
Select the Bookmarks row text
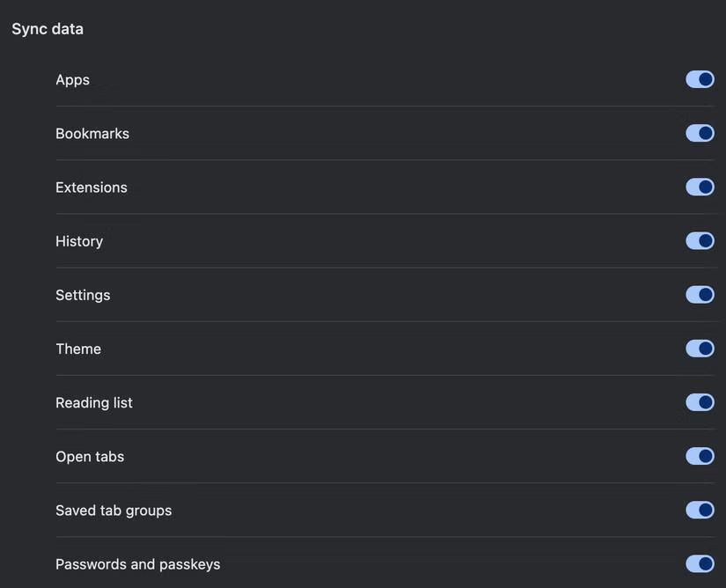pyautogui.click(x=92, y=133)
